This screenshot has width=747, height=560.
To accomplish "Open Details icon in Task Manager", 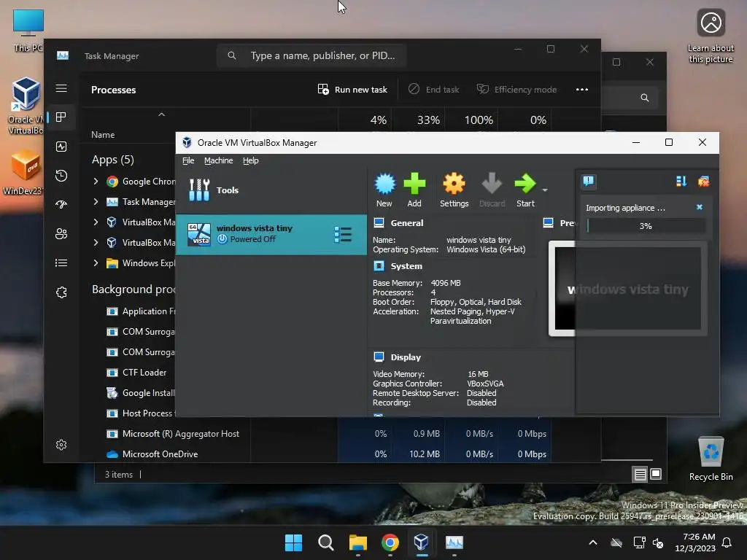I will click(61, 262).
